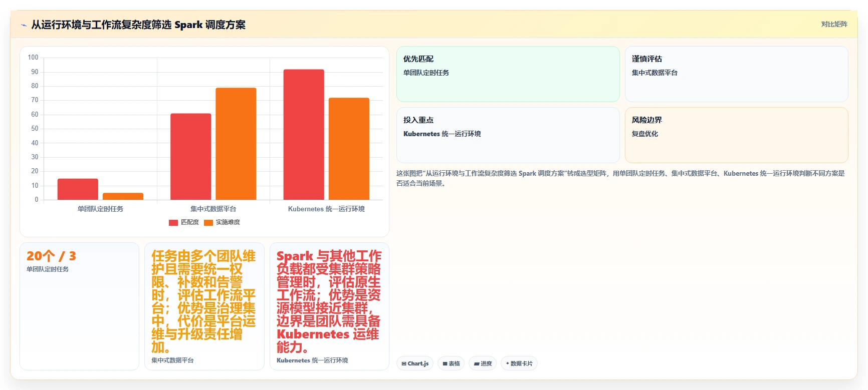Click the description paragraph starting 这张图把
The width and height of the screenshot is (868, 390).
pos(621,178)
